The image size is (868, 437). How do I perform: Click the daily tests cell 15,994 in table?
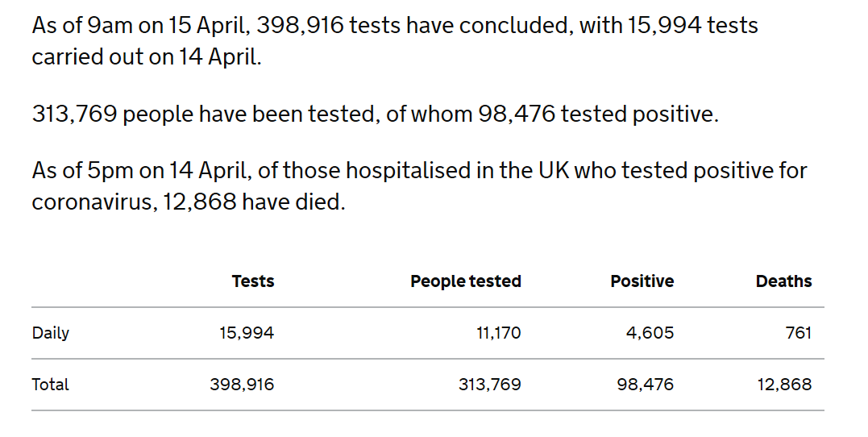coord(247,333)
